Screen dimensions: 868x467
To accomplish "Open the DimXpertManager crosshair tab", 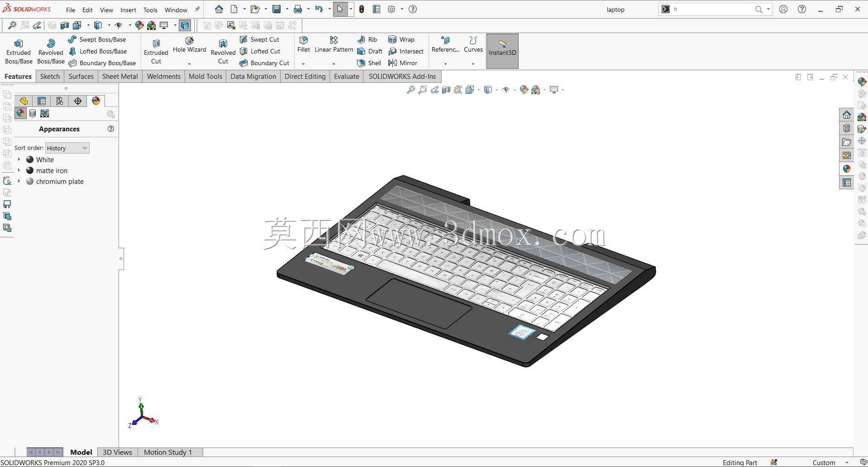I will click(78, 101).
